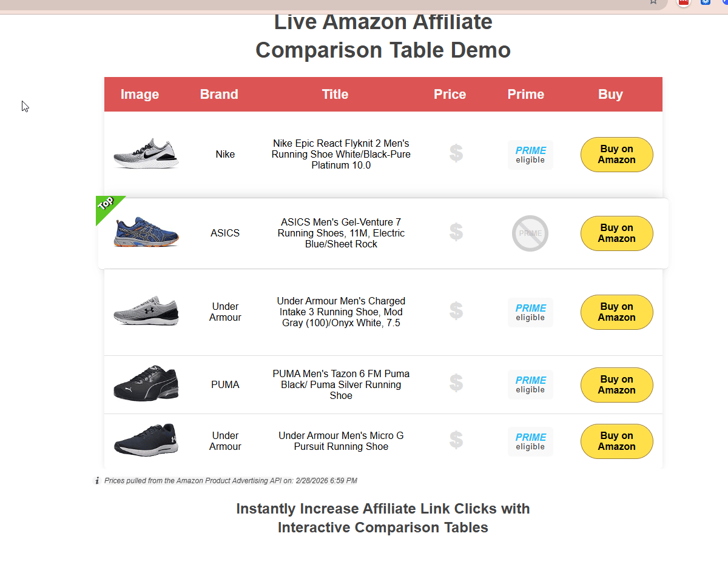Screen dimensions: 728x576
Task: Click the red extension icon in browser toolbar
Action: tap(684, 2)
